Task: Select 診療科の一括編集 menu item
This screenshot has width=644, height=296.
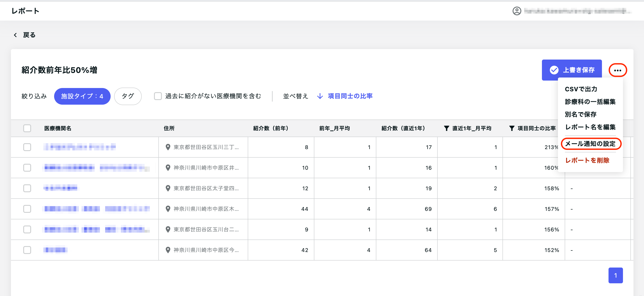Action: [x=590, y=102]
